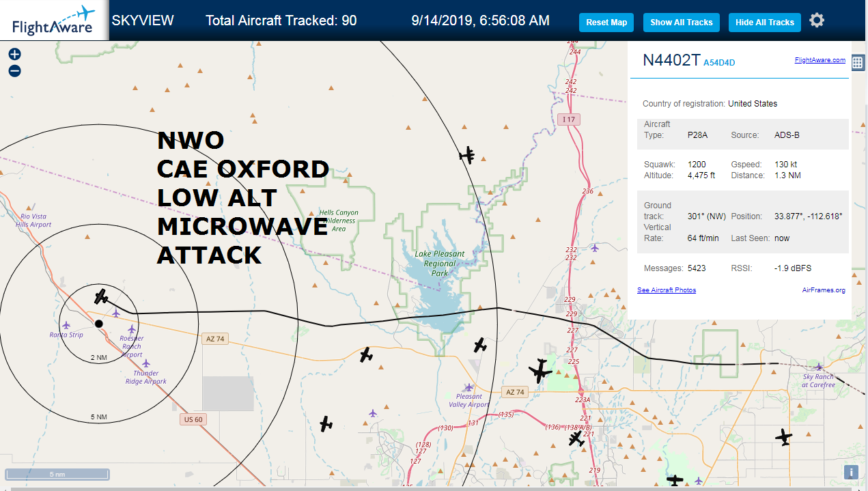Open See Aircraft Photos link
Screen dimensions: 868x491
click(667, 290)
